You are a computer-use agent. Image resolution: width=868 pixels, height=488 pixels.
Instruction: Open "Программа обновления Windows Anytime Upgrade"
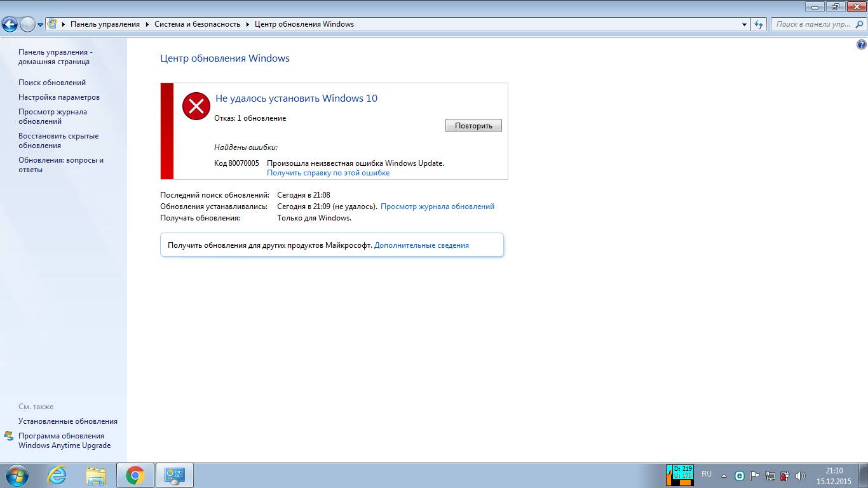pyautogui.click(x=64, y=440)
